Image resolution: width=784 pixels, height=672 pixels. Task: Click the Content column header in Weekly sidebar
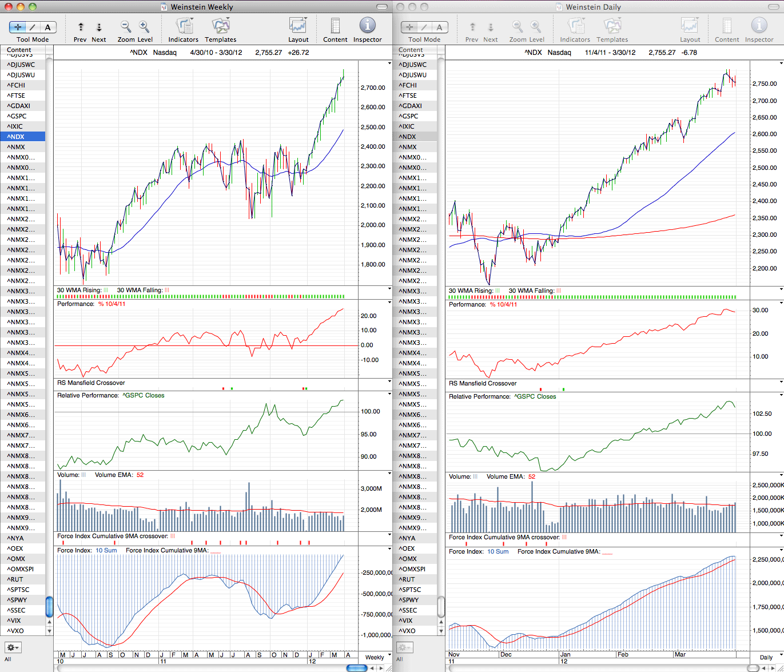tap(23, 50)
